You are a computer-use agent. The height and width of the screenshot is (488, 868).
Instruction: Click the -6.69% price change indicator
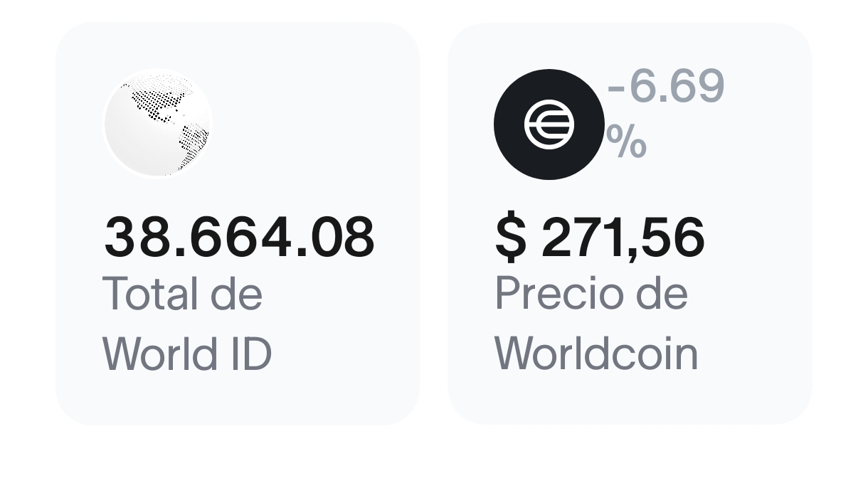(665, 114)
